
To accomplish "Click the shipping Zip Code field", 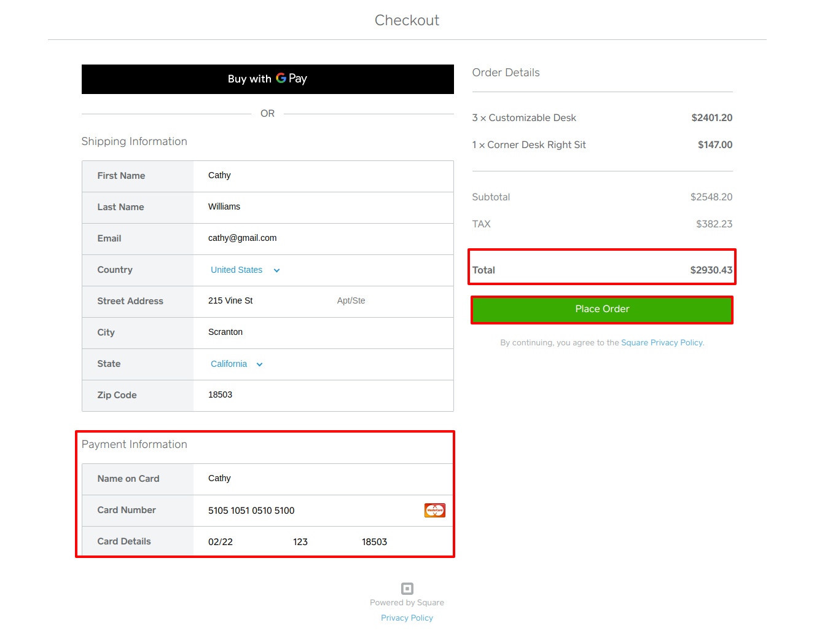I will (323, 395).
